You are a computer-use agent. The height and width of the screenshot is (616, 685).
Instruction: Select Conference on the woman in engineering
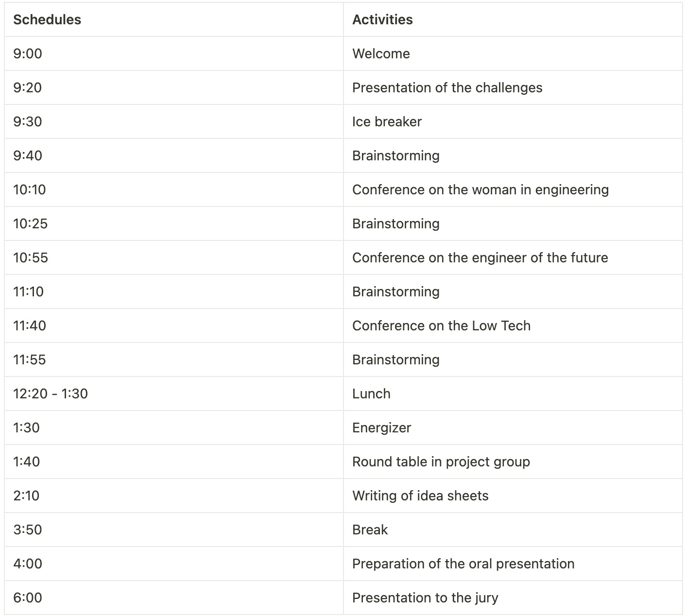pos(513,189)
